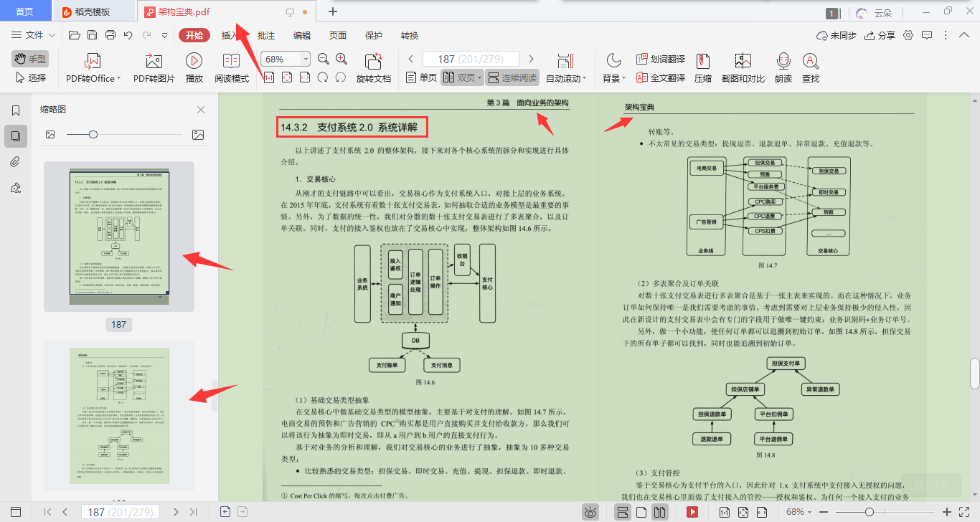980x522 pixels.
Task: Click the PDF转图片 tool
Action: point(154,69)
